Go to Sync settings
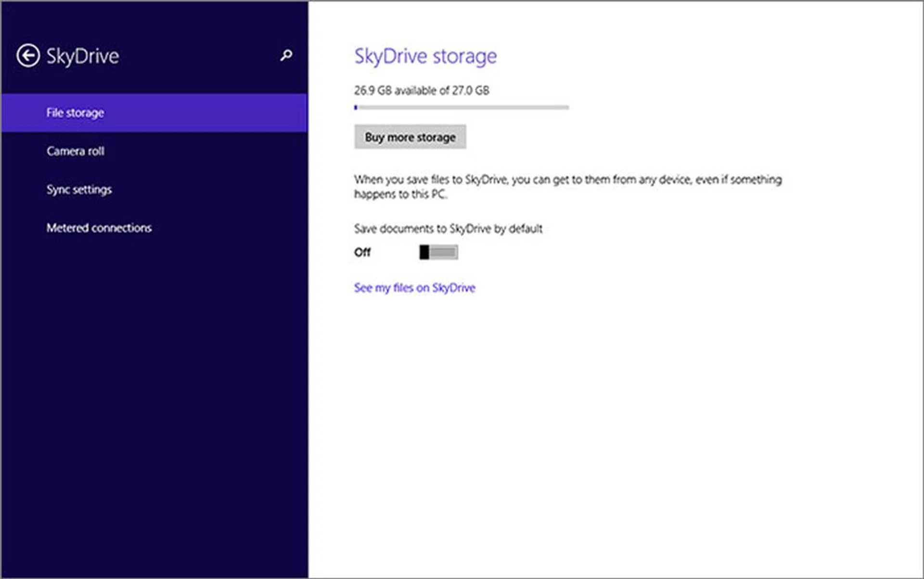The width and height of the screenshot is (924, 579). pyautogui.click(x=79, y=190)
